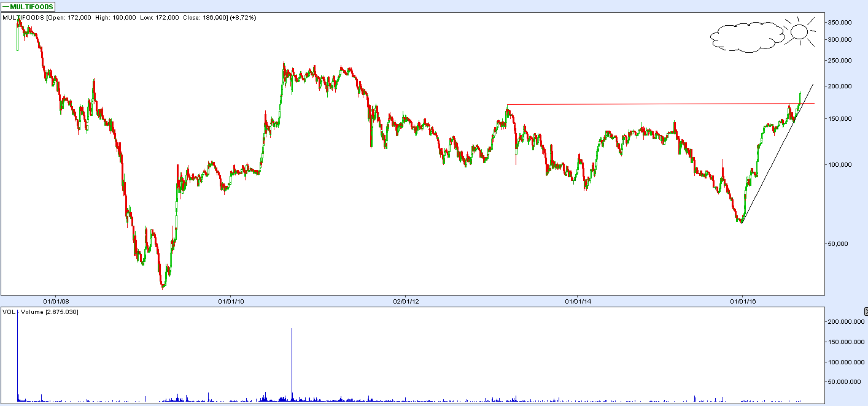This screenshot has height=406, width=868.
Task: Select the MULTIFOODS legend tab
Action: click(x=28, y=7)
